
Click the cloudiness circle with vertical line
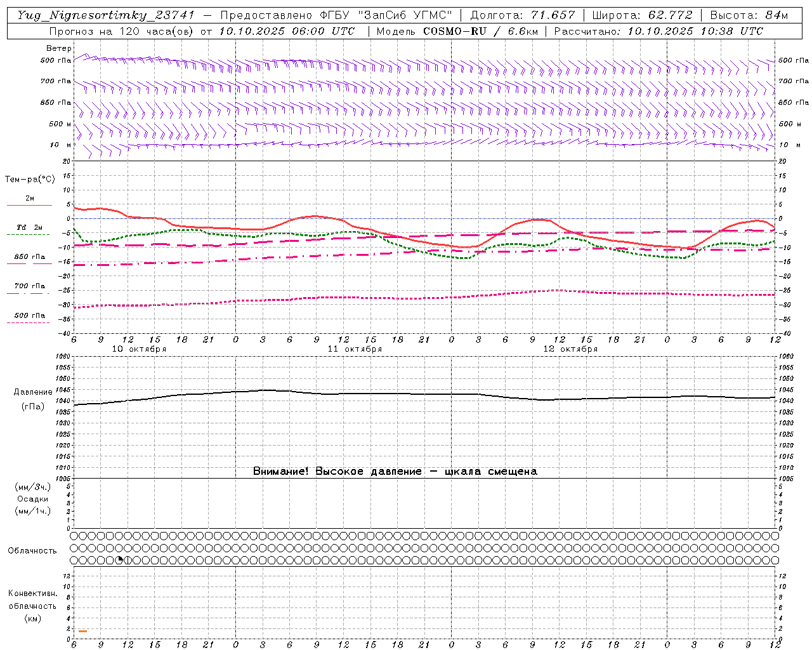click(128, 560)
